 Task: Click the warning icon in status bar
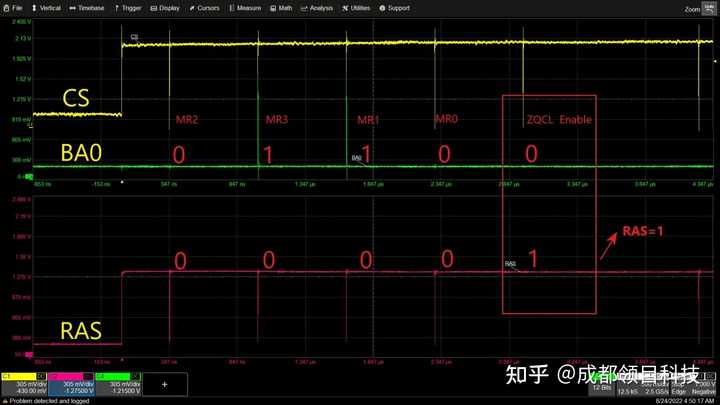point(5,401)
